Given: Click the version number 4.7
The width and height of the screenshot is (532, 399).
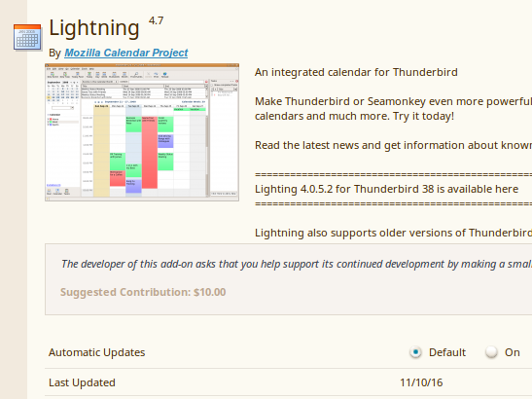Looking at the screenshot, I should [156, 21].
